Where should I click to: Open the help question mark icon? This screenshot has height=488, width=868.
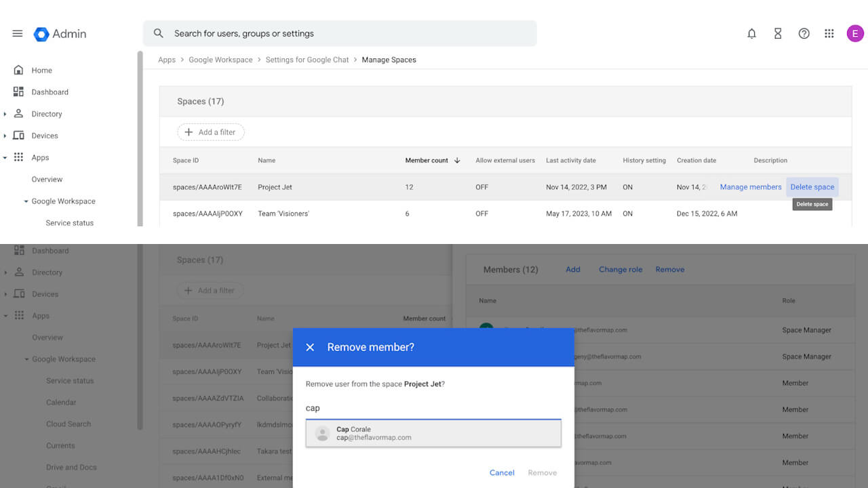coord(804,33)
